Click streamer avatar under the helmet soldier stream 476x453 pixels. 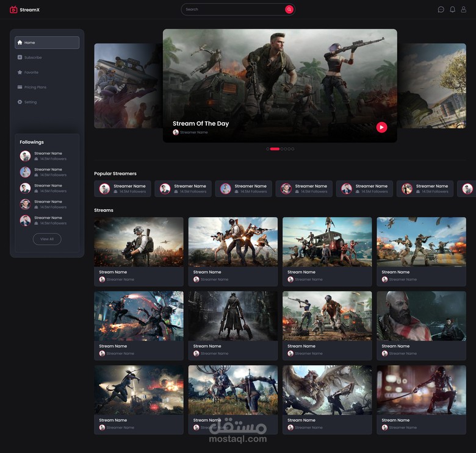pyautogui.click(x=102, y=279)
